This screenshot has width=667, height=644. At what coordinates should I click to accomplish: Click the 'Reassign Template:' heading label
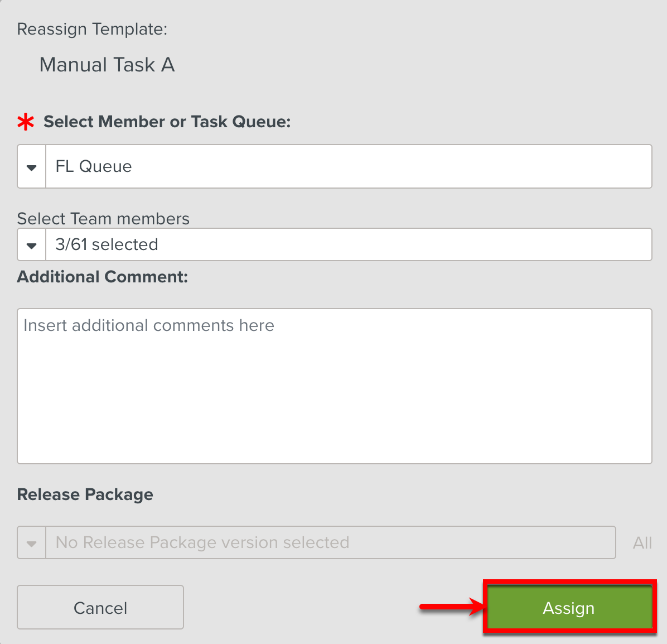click(92, 29)
